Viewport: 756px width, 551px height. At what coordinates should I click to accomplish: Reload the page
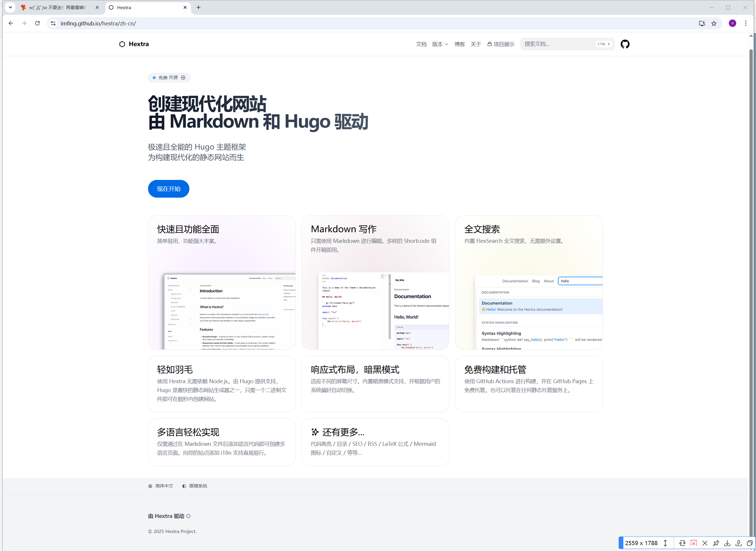(x=37, y=23)
